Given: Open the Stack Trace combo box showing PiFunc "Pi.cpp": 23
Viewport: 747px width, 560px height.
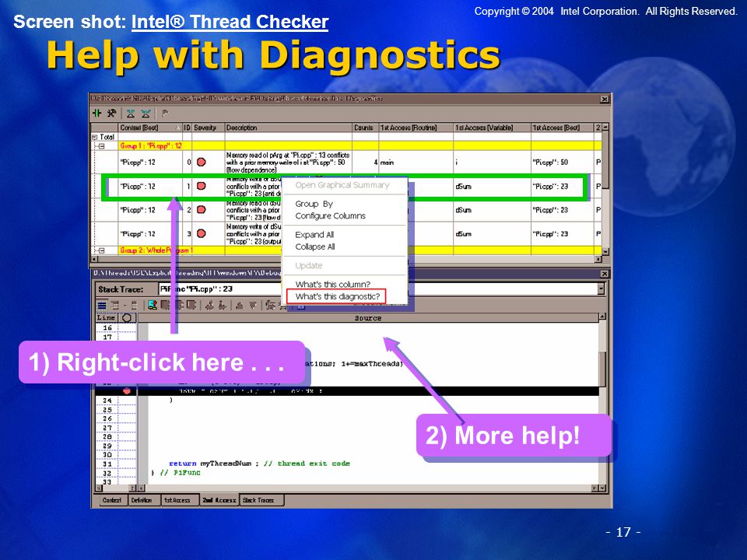Looking at the screenshot, I should click(381, 289).
